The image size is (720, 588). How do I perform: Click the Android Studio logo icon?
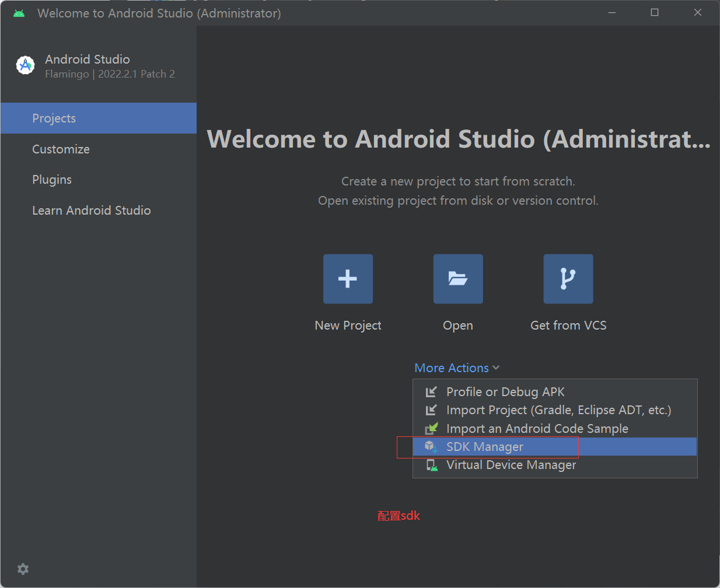[26, 65]
